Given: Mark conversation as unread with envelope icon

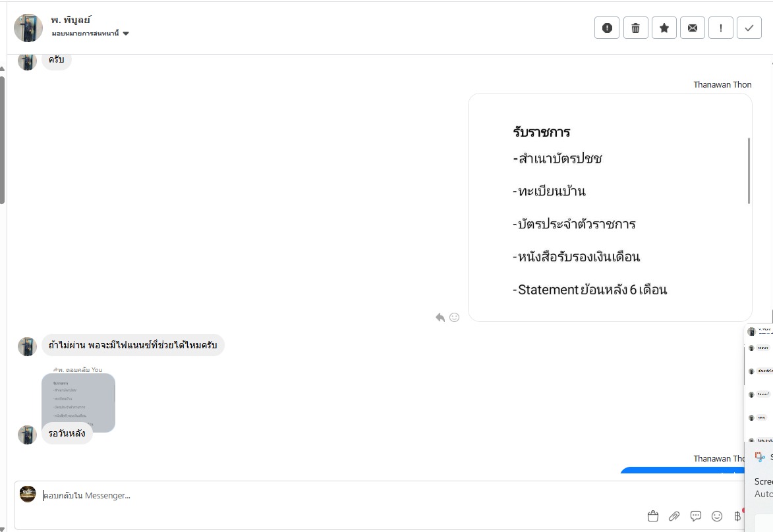Looking at the screenshot, I should (x=692, y=28).
